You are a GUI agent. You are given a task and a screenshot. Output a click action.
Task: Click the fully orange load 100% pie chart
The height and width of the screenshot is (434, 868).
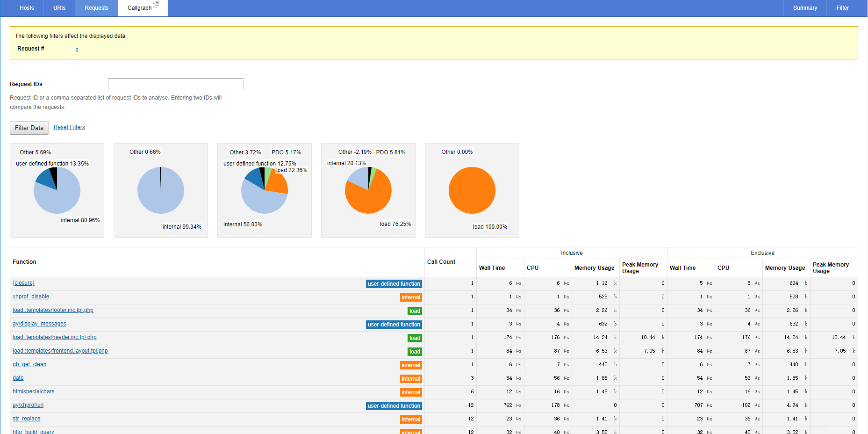(472, 190)
